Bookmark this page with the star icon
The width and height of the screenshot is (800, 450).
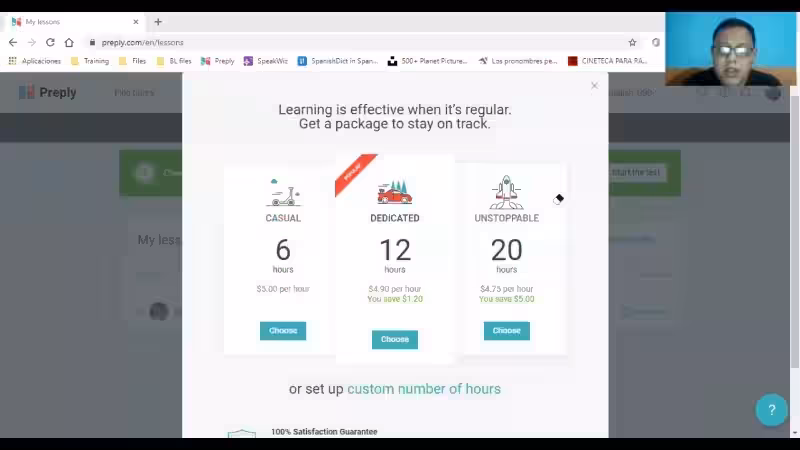(x=632, y=42)
